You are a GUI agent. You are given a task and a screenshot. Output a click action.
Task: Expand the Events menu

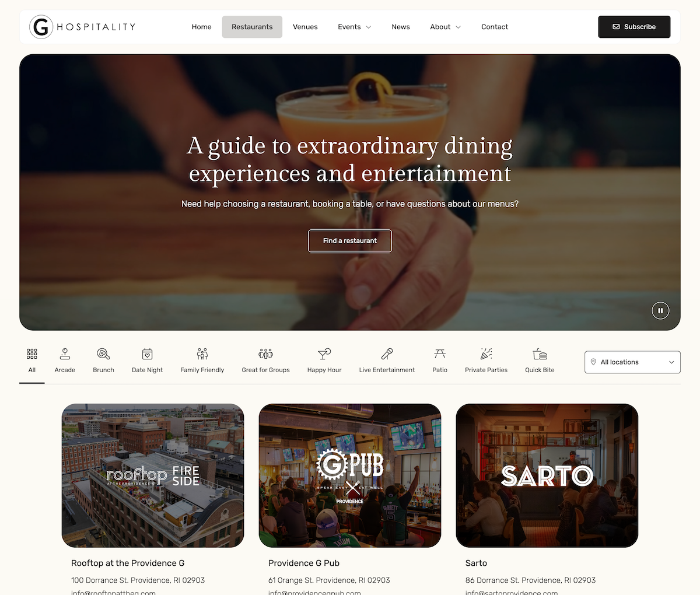pos(354,27)
